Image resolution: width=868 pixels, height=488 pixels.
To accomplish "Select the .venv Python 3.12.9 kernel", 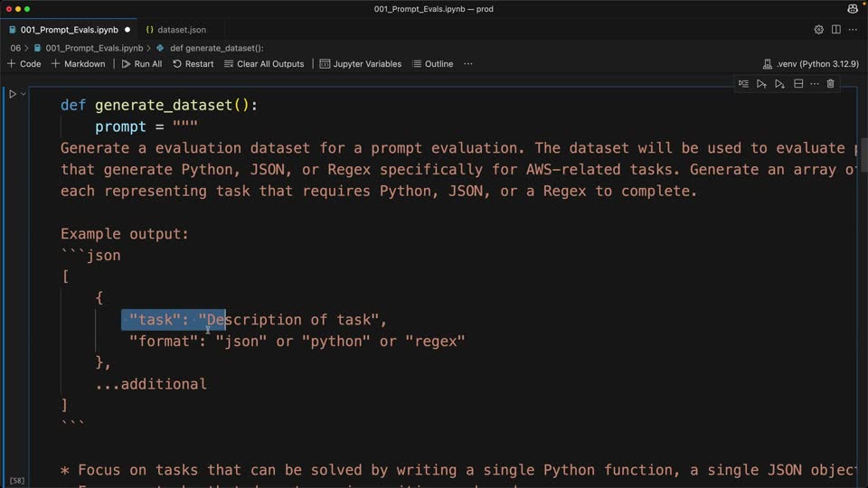I will pyautogui.click(x=811, y=64).
